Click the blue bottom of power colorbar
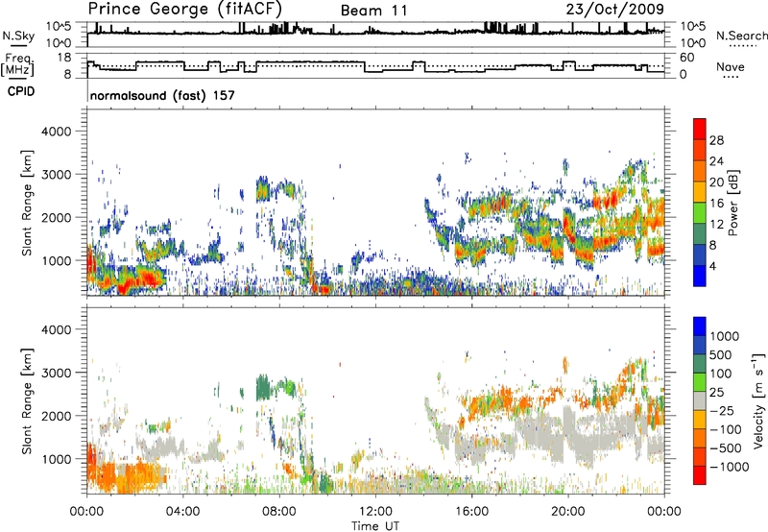The width and height of the screenshot is (768, 532). click(700, 276)
